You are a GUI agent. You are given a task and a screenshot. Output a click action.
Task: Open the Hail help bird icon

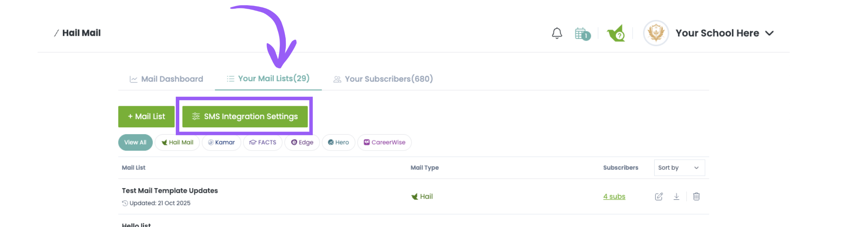click(616, 33)
